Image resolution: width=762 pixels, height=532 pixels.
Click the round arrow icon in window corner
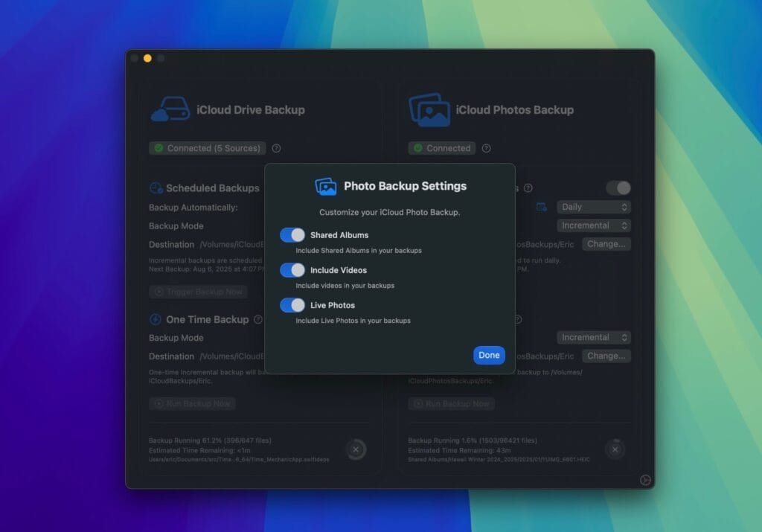[645, 481]
